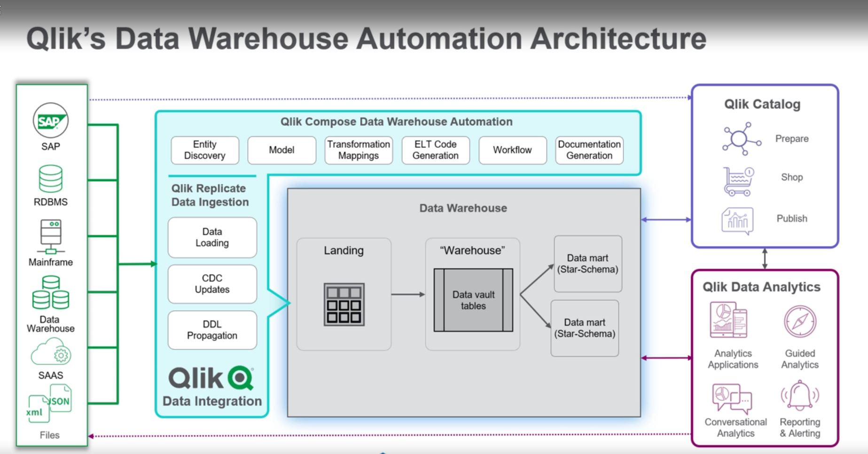Click the Analytics Applications label

click(733, 359)
